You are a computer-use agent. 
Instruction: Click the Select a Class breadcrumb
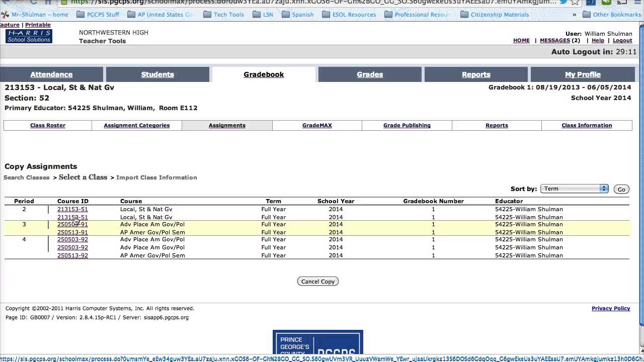tap(83, 177)
